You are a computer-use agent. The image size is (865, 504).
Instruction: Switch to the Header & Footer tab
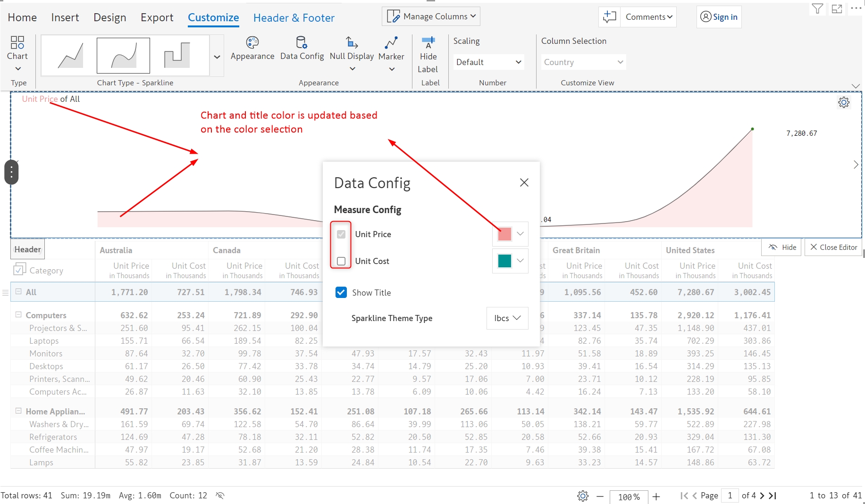click(x=294, y=18)
